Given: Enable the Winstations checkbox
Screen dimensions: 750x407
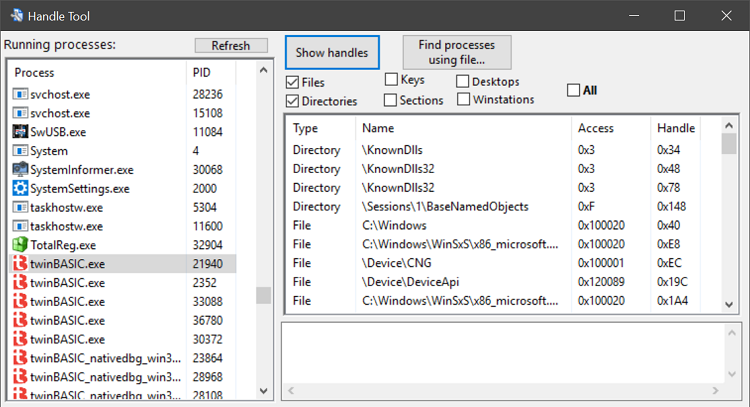Looking at the screenshot, I should pyautogui.click(x=464, y=99).
